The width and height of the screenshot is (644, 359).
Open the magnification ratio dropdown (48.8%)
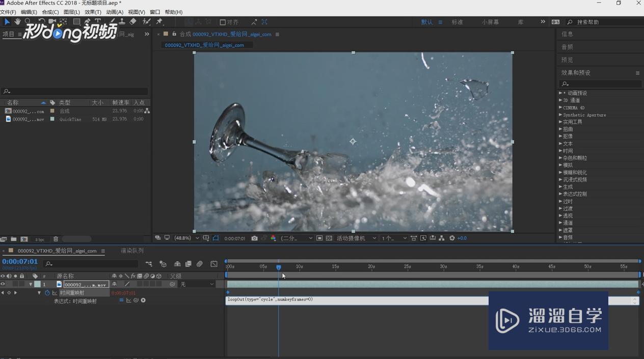[x=186, y=238]
